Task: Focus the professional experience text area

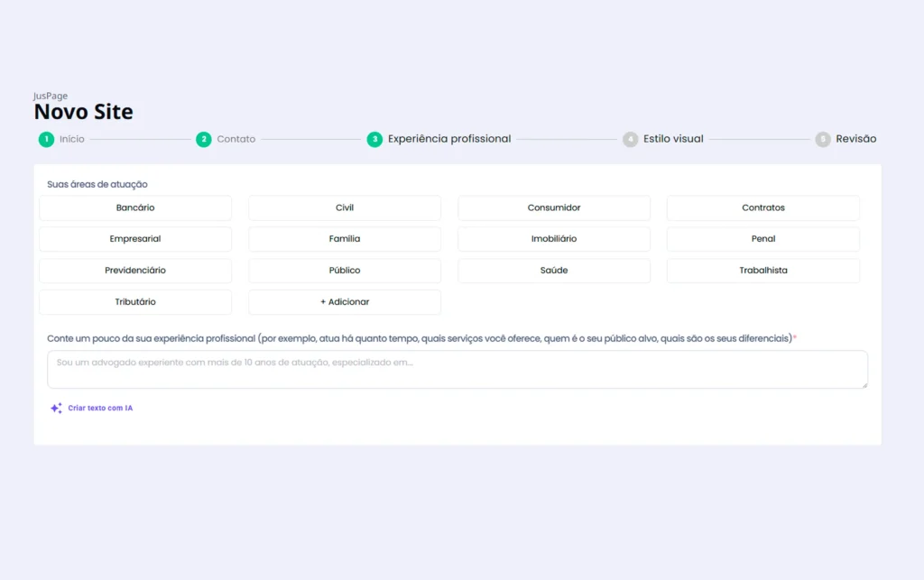Action: coord(457,370)
